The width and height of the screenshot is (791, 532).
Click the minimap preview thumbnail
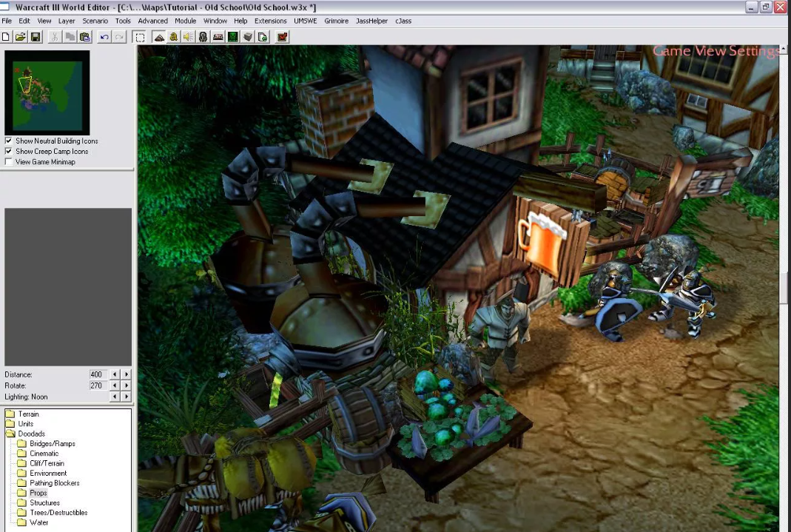(47, 92)
